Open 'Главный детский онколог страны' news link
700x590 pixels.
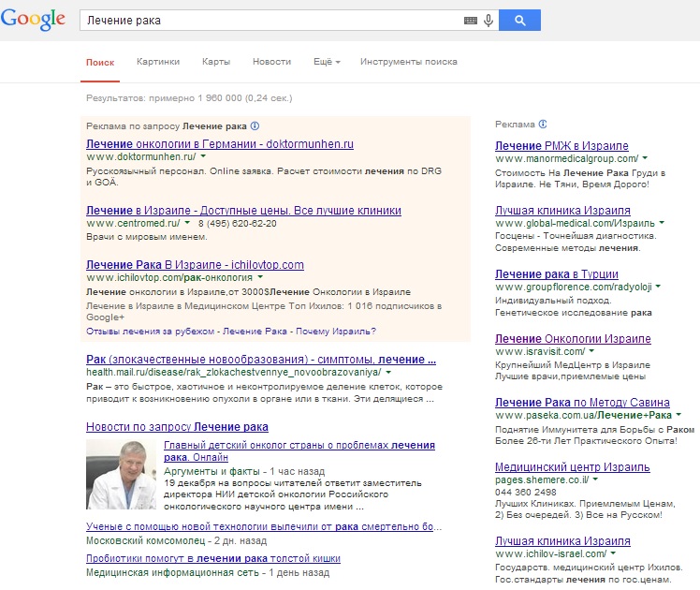[x=299, y=450]
